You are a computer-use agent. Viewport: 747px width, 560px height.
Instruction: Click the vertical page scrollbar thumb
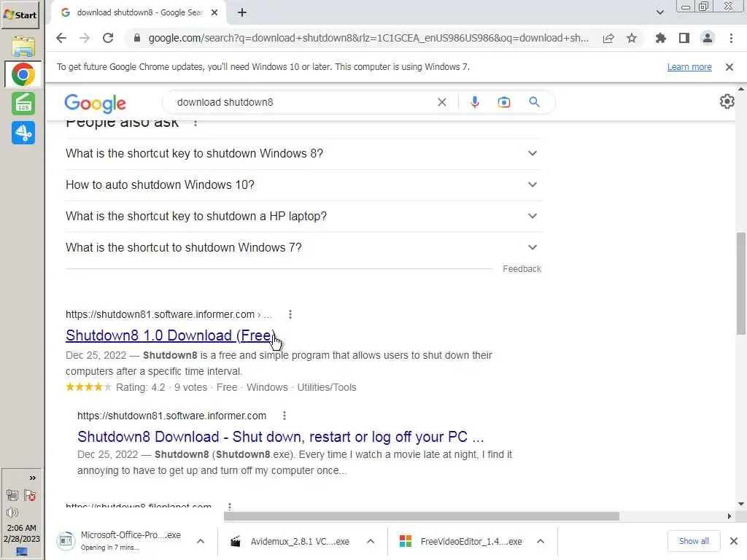point(741,284)
